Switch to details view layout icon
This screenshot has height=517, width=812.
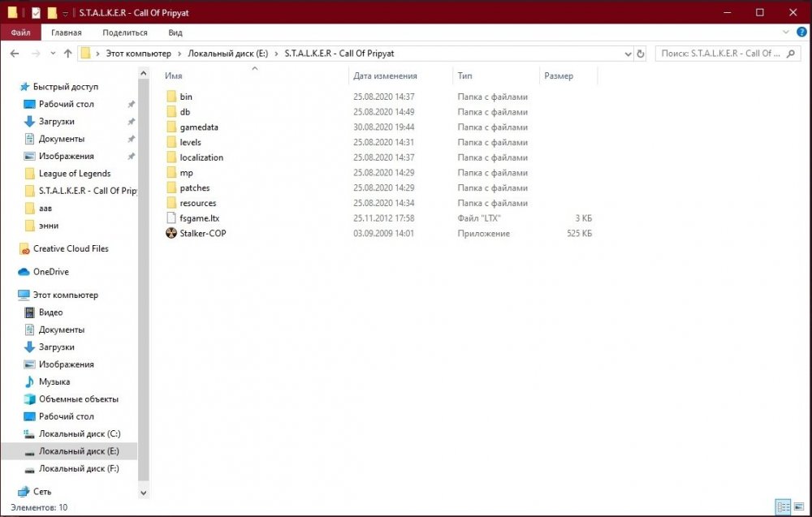784,506
